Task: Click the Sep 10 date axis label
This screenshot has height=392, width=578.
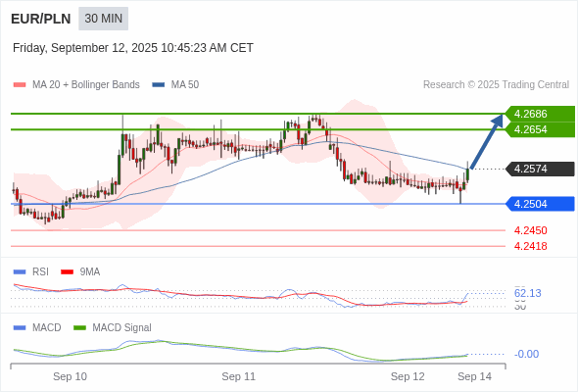Action: tap(70, 376)
